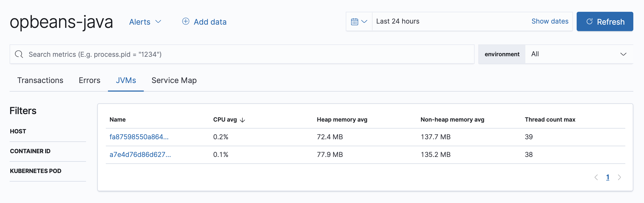The height and width of the screenshot is (203, 644).
Task: Open JVM fa87598550a864 details
Action: [x=139, y=137]
